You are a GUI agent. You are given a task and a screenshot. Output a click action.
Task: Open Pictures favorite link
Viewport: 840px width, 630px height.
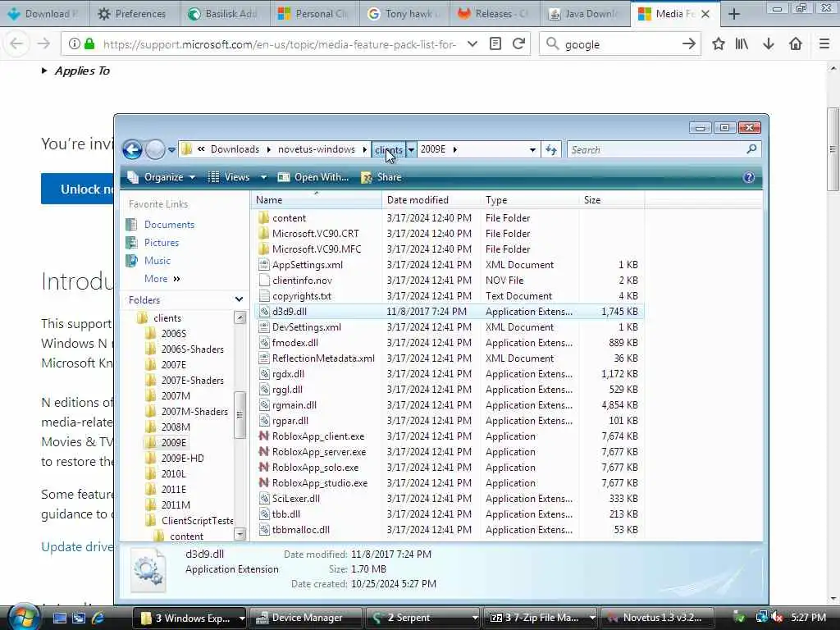point(162,243)
